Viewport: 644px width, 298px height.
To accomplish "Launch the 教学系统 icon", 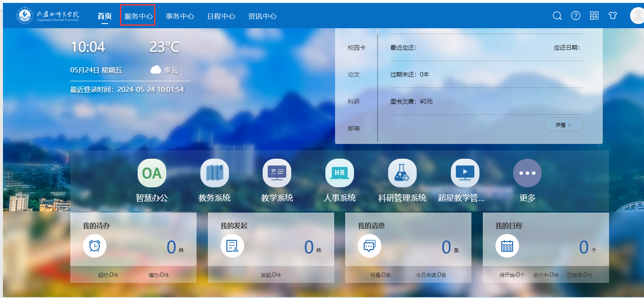I will tap(277, 173).
